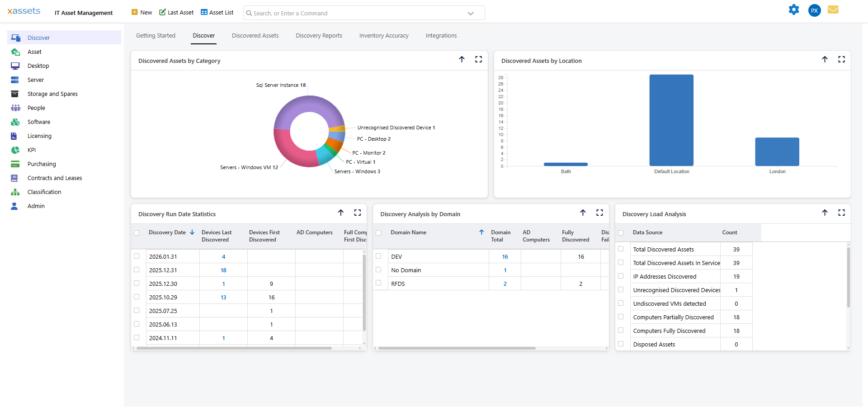
Task: Open the search command dropdown
Action: [x=471, y=13]
